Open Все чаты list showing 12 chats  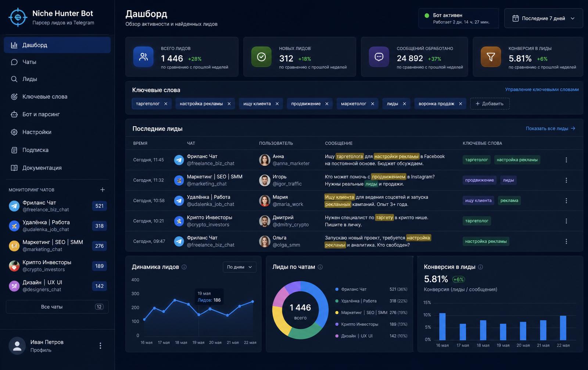[57, 307]
